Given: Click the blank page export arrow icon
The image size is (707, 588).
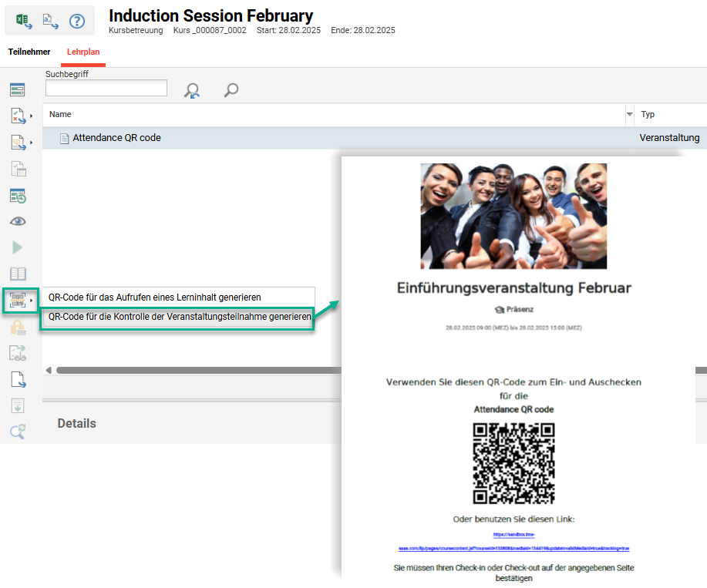Looking at the screenshot, I should [x=18, y=379].
